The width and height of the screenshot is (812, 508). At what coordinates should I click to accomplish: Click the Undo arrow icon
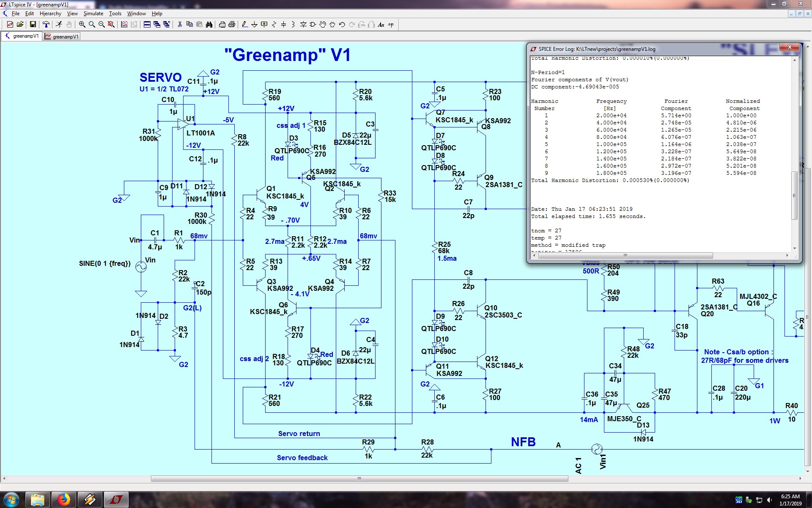click(x=342, y=25)
